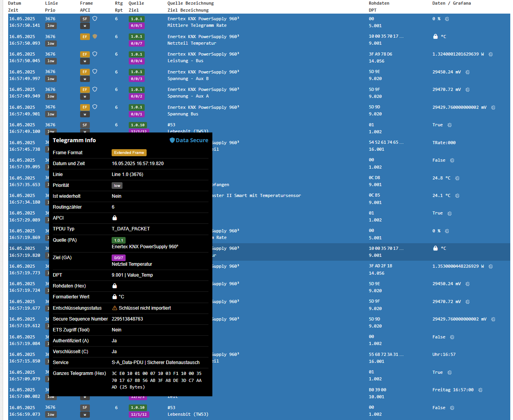Select the Mittlere Telegramm Rate text in the first row
Image resolution: width=513 pixels, height=420 pixels.
(197, 26)
